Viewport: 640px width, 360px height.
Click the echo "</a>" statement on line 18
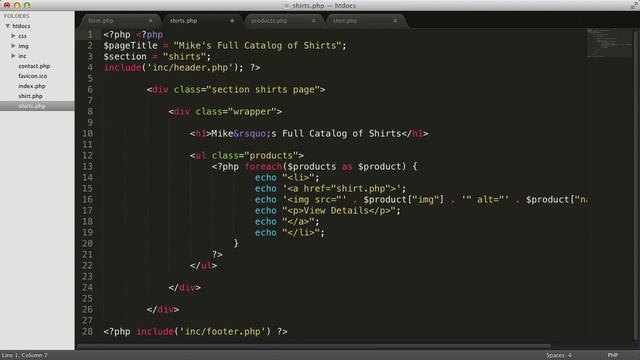click(x=287, y=222)
